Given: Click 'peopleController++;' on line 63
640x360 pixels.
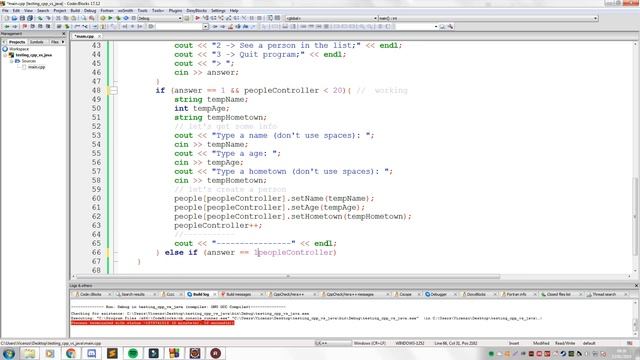Looking at the screenshot, I should [x=218, y=226].
